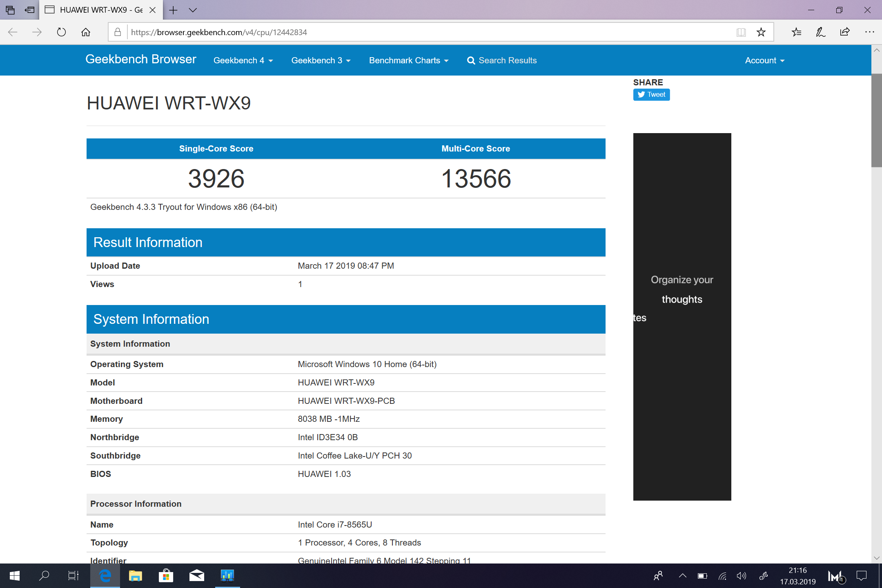Add page to favorites star
This screenshot has height=588, width=882.
coord(761,32)
